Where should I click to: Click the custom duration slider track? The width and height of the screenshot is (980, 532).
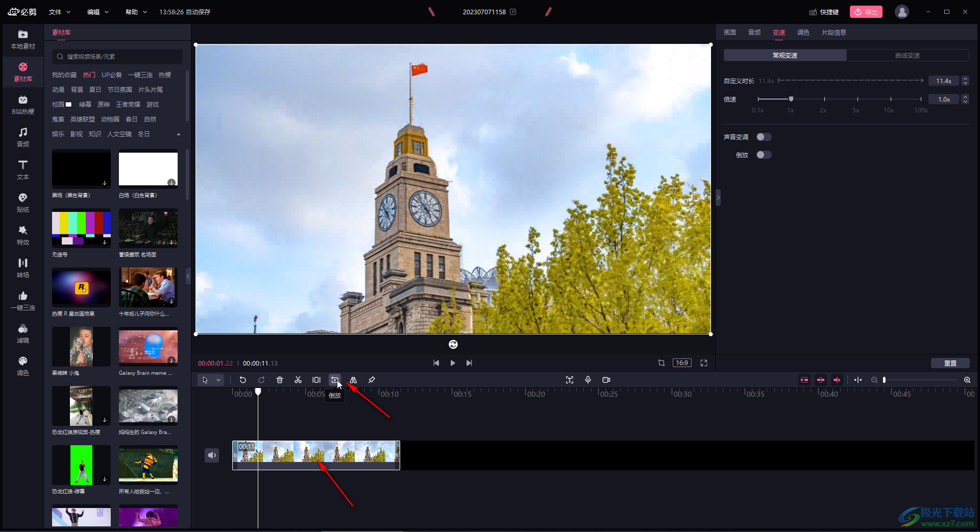851,81
